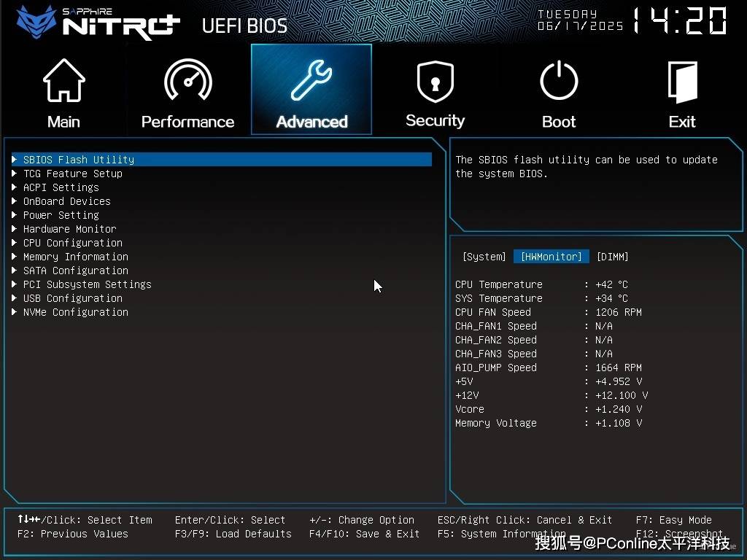Screen dimensions: 747x560
Task: Click F3/F9: Load Defaults hint
Action: 233,534
